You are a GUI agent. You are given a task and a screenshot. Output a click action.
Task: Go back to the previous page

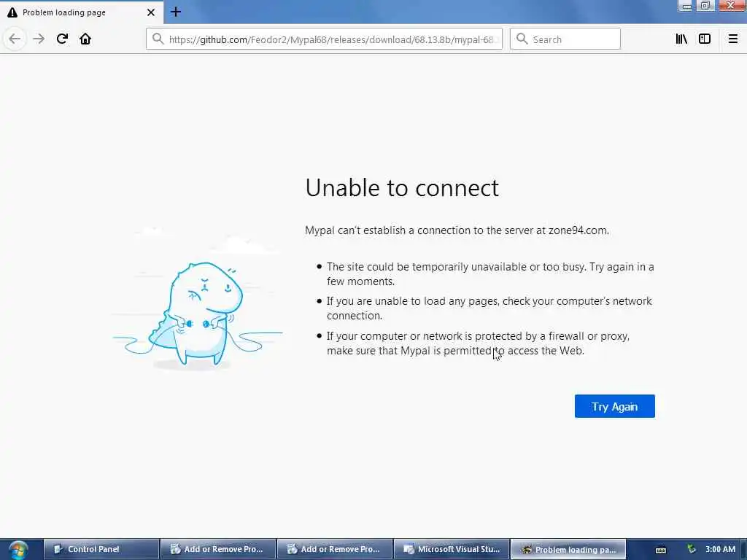(15, 39)
